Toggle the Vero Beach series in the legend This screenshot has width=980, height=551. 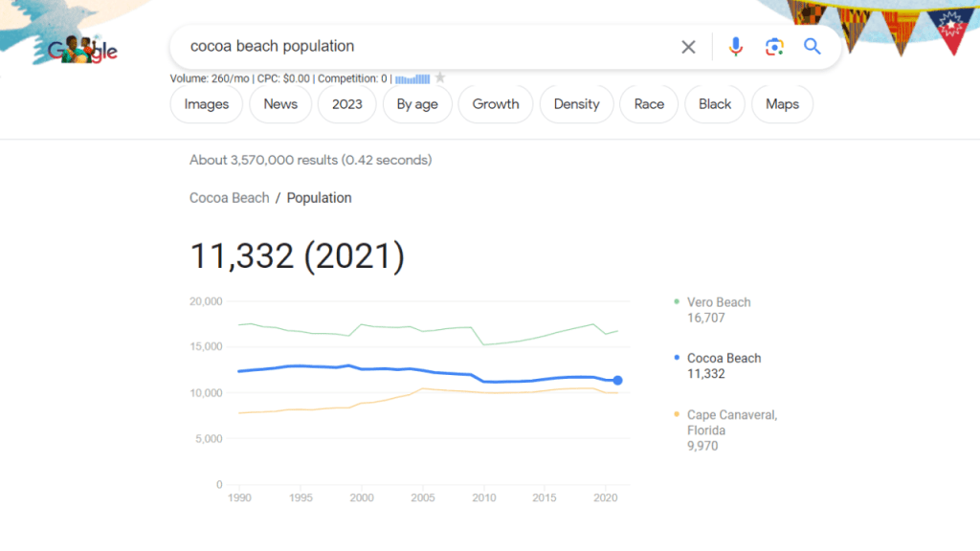[718, 302]
